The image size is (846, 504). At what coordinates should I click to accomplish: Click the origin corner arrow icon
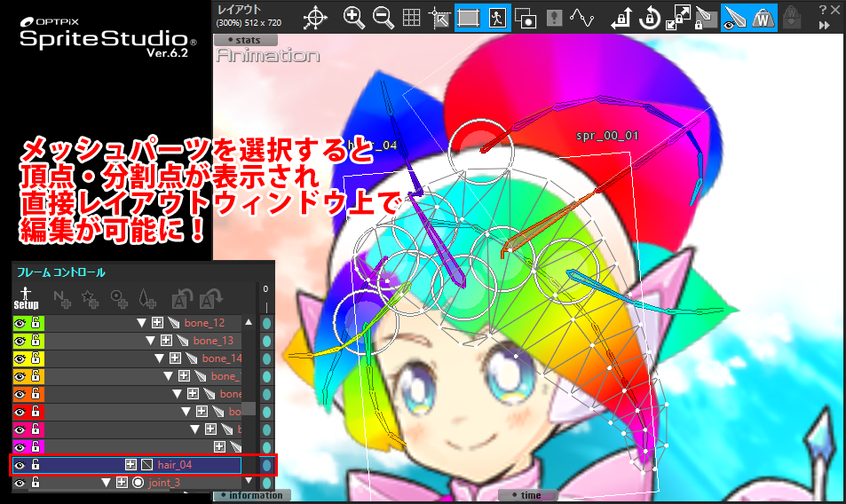point(439,18)
